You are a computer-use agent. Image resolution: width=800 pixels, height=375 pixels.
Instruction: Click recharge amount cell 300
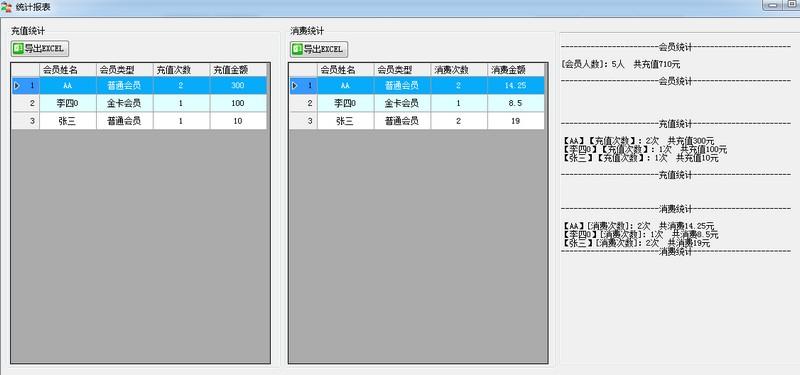[x=238, y=85]
